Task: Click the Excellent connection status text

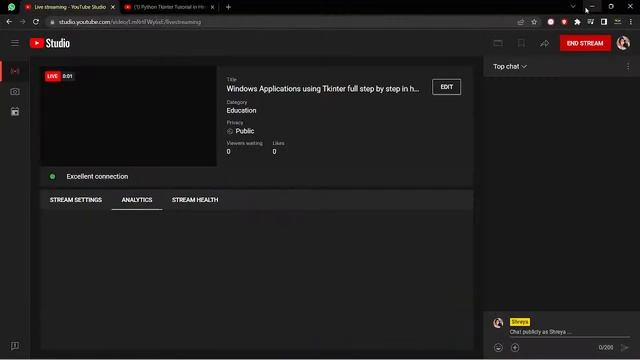Action: pyautogui.click(x=97, y=176)
